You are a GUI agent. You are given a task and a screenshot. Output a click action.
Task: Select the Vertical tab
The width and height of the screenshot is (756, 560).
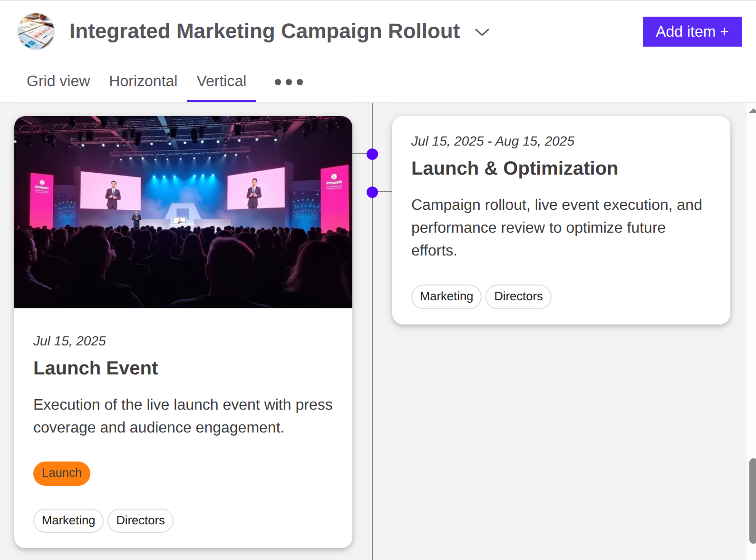pyautogui.click(x=221, y=81)
